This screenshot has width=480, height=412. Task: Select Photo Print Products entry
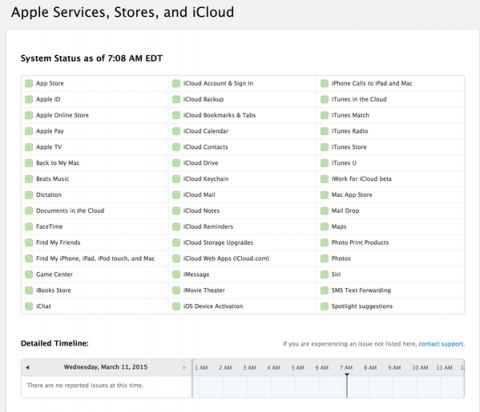coord(360,242)
